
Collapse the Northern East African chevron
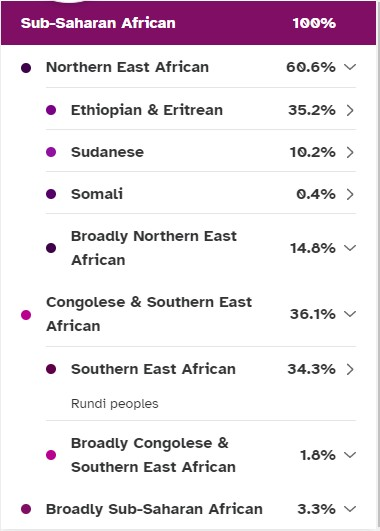click(350, 67)
